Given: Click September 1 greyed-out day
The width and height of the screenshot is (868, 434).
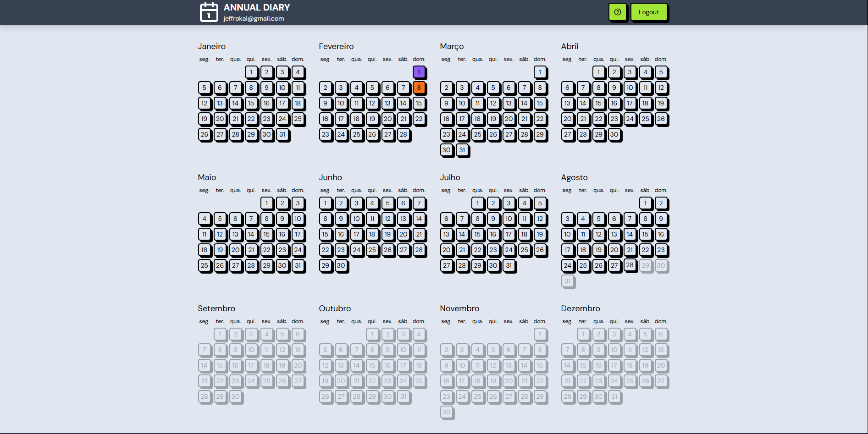Looking at the screenshot, I should pos(220,334).
